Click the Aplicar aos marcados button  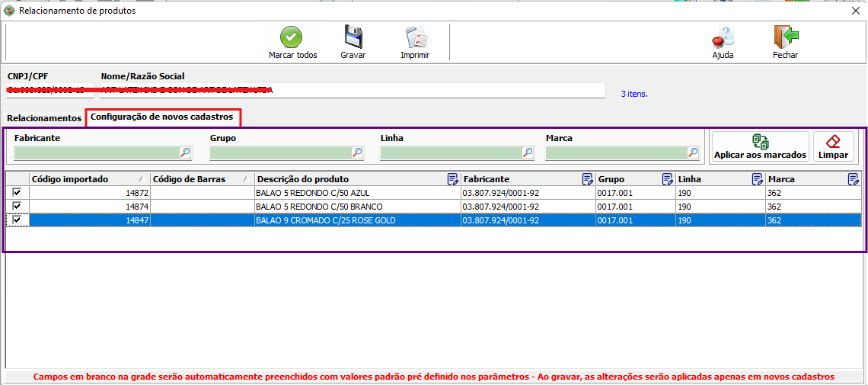[760, 147]
